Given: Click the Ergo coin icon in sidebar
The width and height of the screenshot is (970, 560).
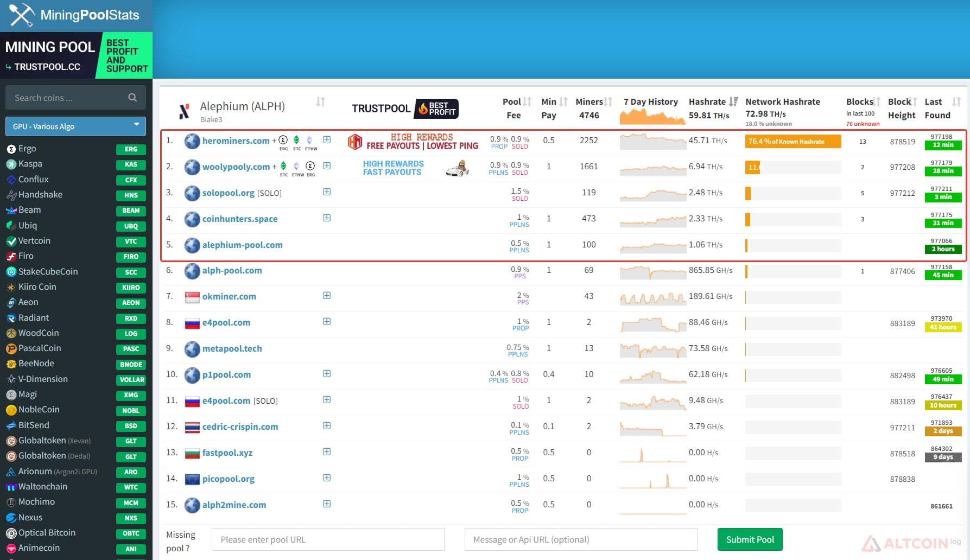Looking at the screenshot, I should (11, 149).
